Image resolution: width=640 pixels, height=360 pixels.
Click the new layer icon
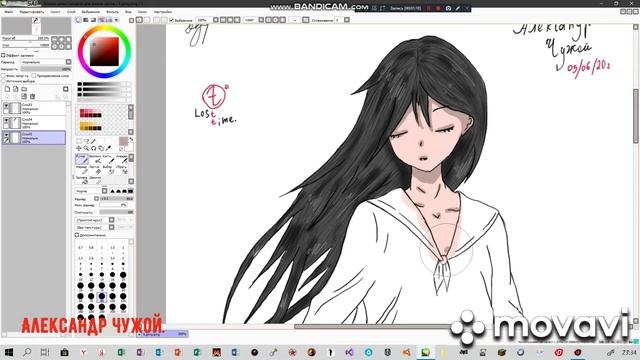pyautogui.click(x=7, y=89)
